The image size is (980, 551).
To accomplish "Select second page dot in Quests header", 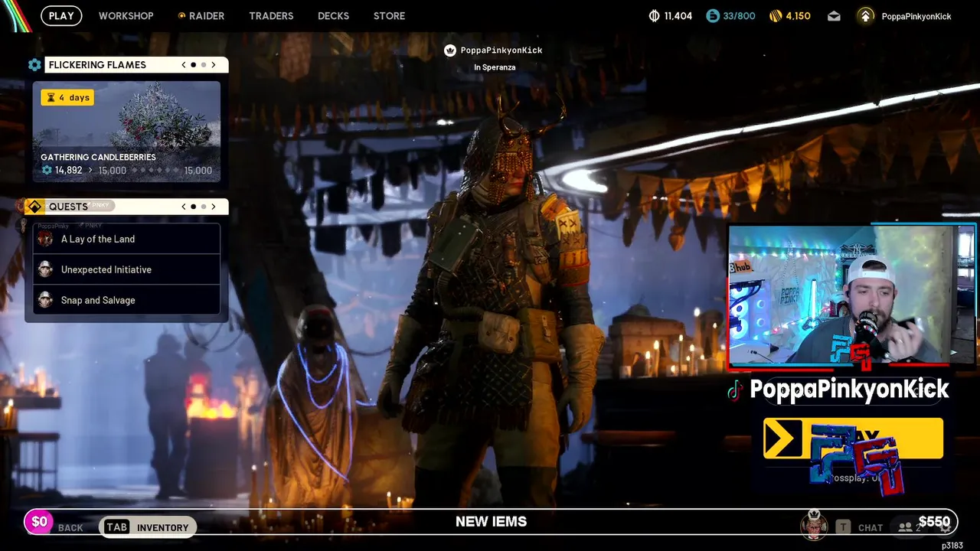I will 204,207.
